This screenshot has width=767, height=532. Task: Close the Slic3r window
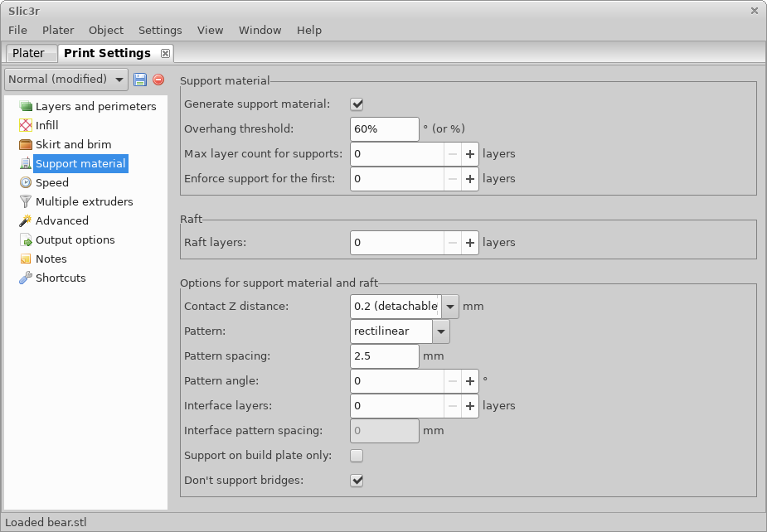click(754, 11)
